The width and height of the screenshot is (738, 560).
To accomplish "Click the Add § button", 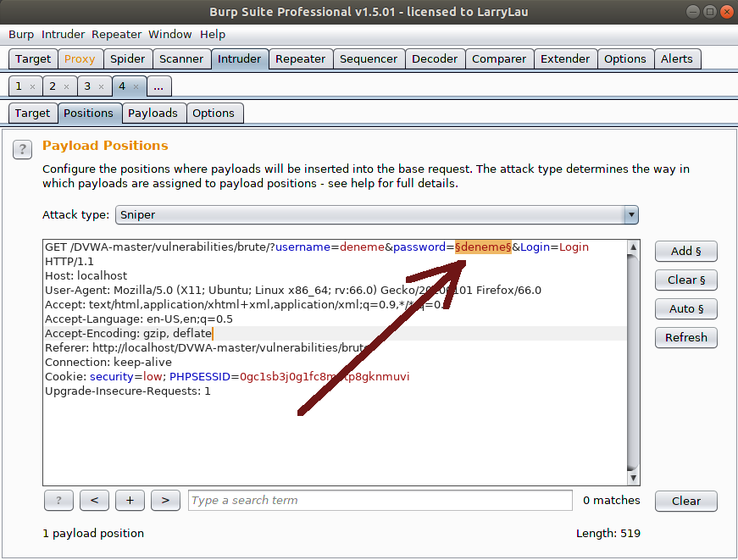I will click(685, 252).
